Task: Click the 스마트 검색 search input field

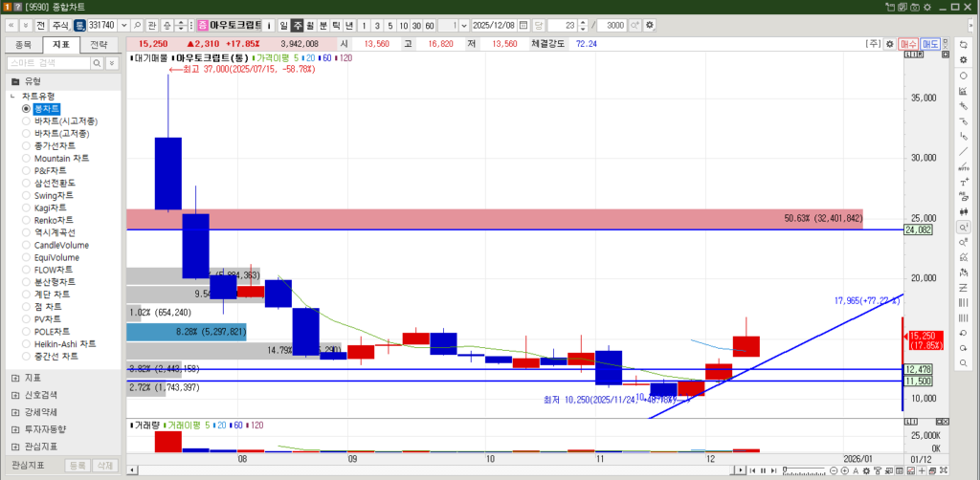Action: [48, 62]
